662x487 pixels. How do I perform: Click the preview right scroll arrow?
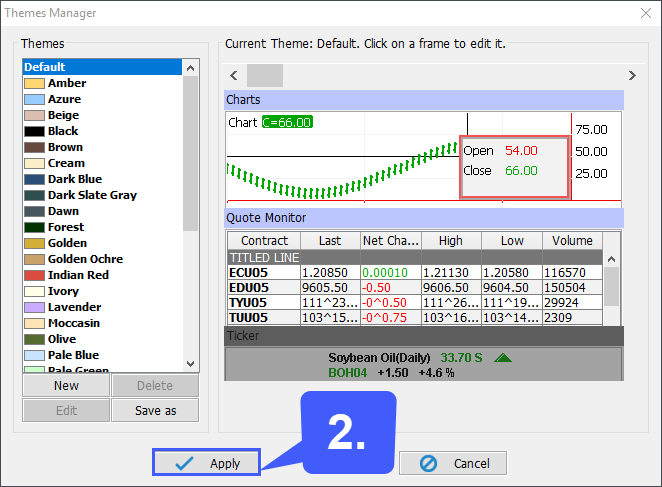click(x=632, y=76)
